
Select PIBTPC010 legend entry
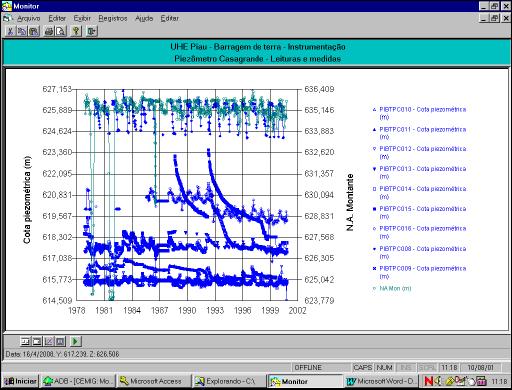coord(419,113)
